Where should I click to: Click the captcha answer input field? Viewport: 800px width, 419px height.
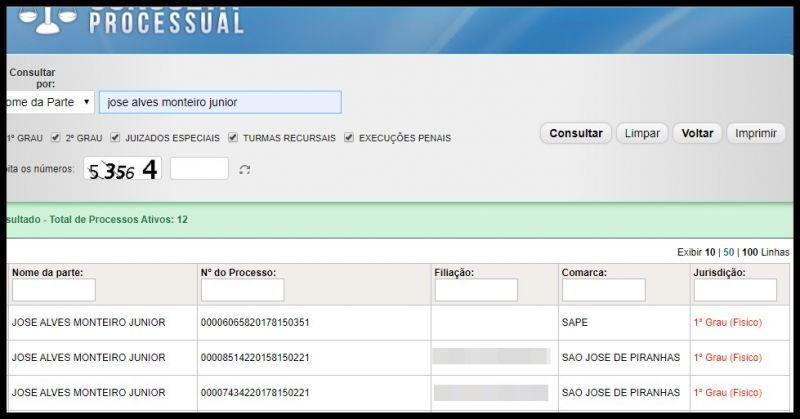pyautogui.click(x=199, y=169)
